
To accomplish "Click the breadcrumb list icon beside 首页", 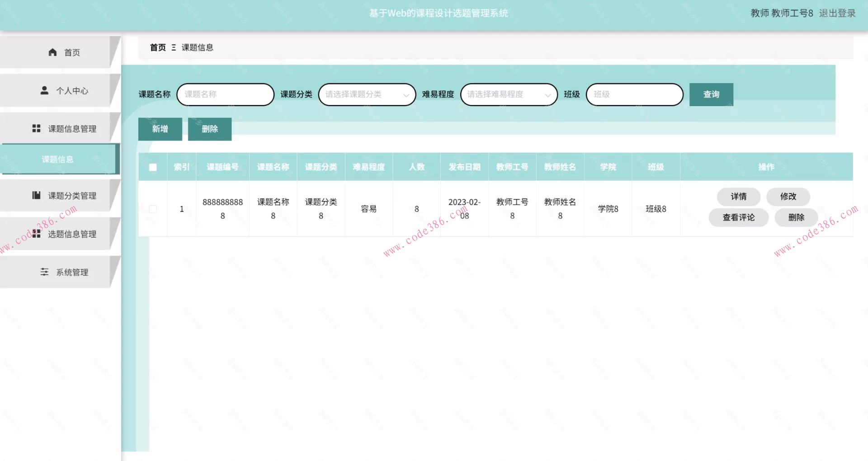I will [x=174, y=47].
